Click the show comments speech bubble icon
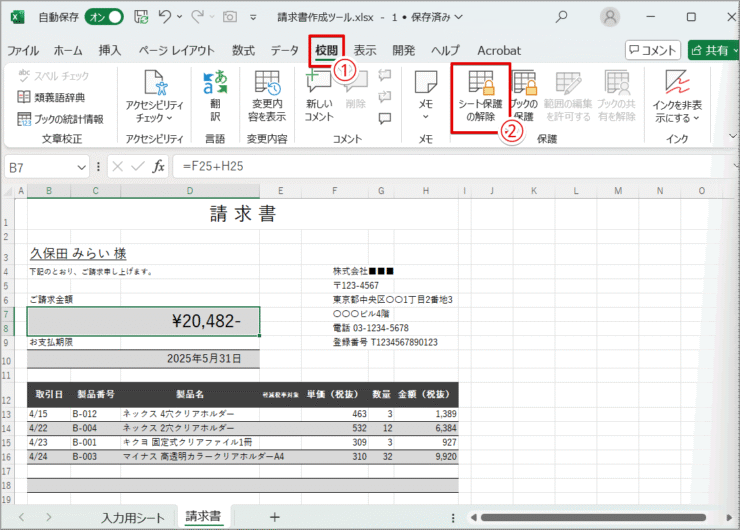Screen dimensions: 740x530 point(385,118)
